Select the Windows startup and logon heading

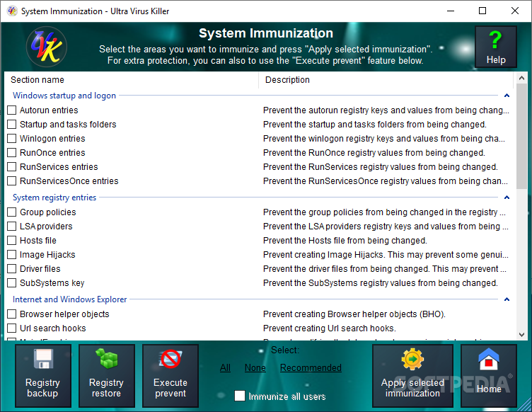(64, 96)
